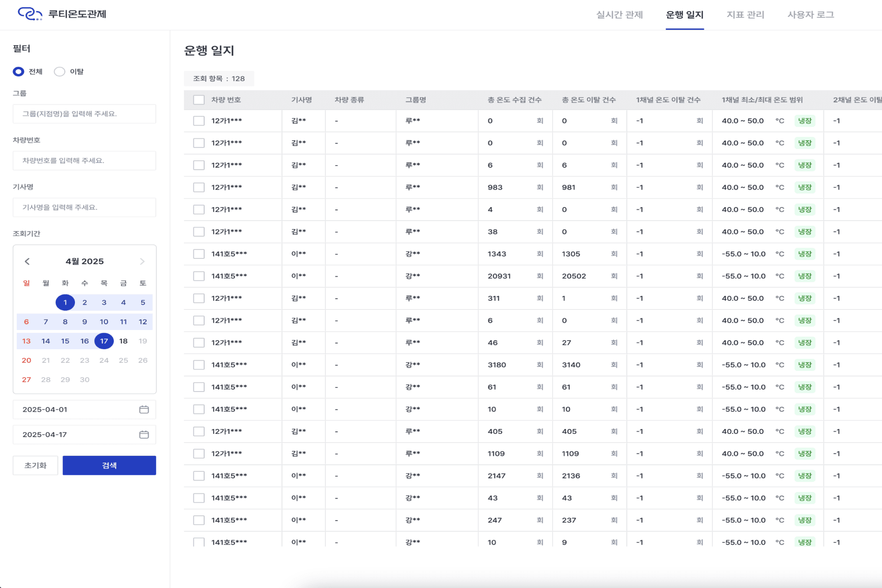Open calendar icon for start date 2025-04-01
The width and height of the screenshot is (882, 588).
[144, 409]
